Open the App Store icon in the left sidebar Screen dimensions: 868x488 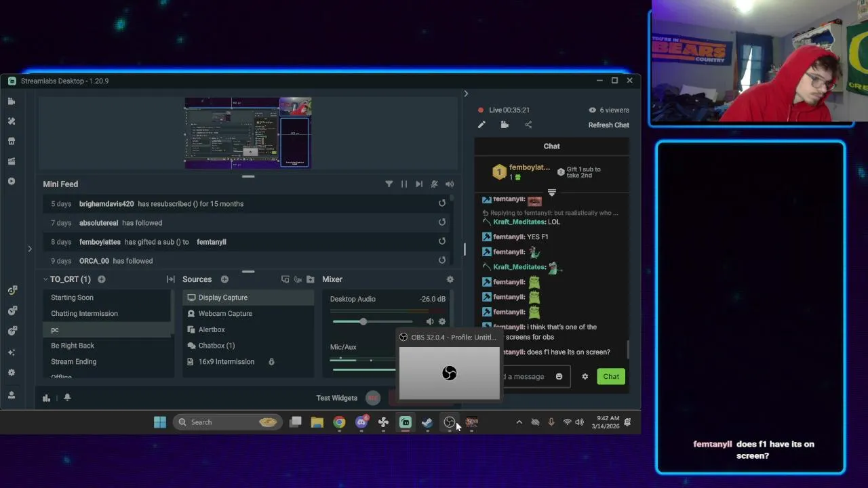[x=12, y=141]
